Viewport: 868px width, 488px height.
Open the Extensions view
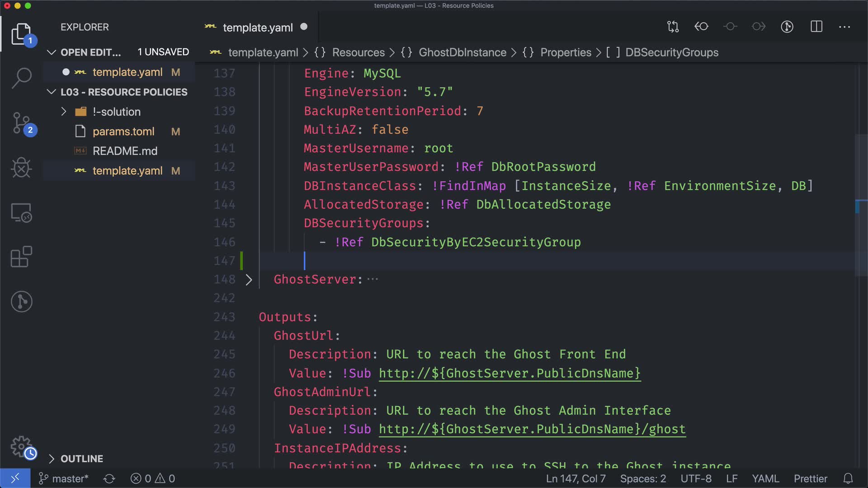point(21,257)
